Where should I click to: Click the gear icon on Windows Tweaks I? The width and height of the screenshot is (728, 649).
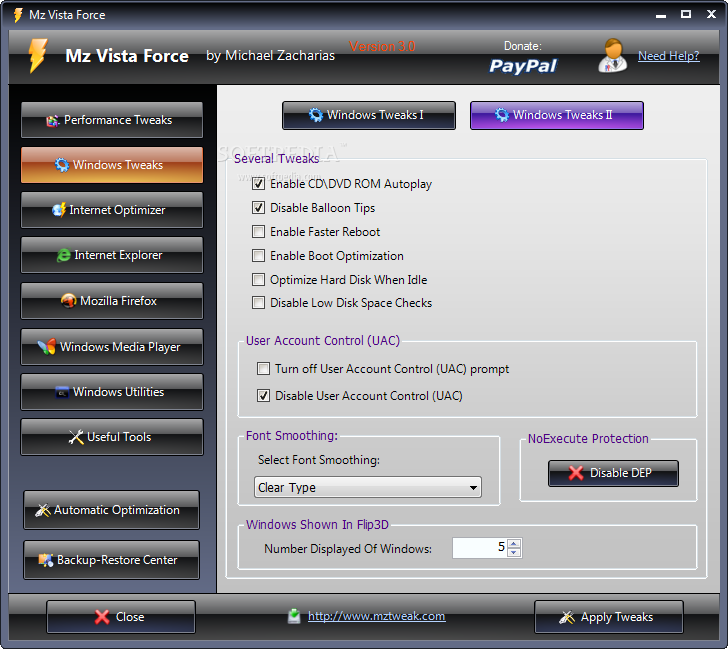(316, 115)
